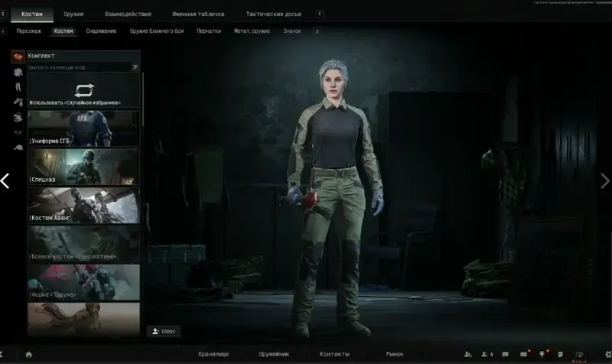Select the Значок sub-tab
The width and height of the screenshot is (612, 364).
(x=292, y=31)
